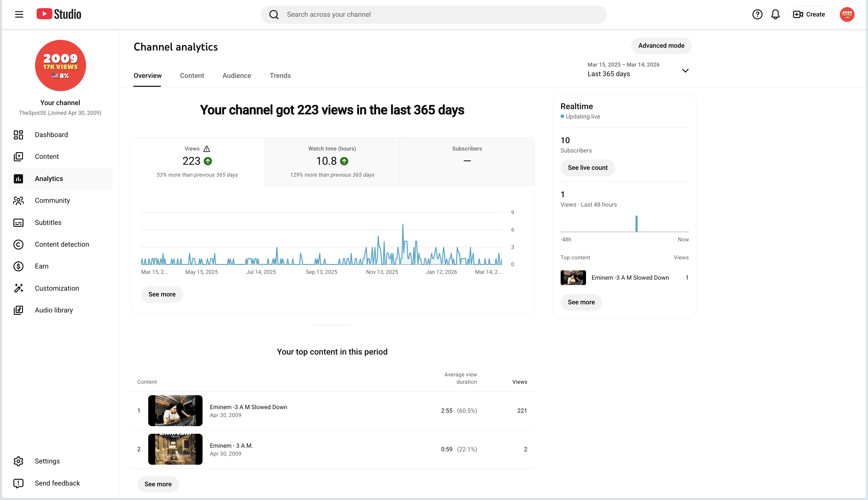Viewport: 868px width, 500px height.
Task: Open Settings from the sidebar
Action: tap(60, 461)
